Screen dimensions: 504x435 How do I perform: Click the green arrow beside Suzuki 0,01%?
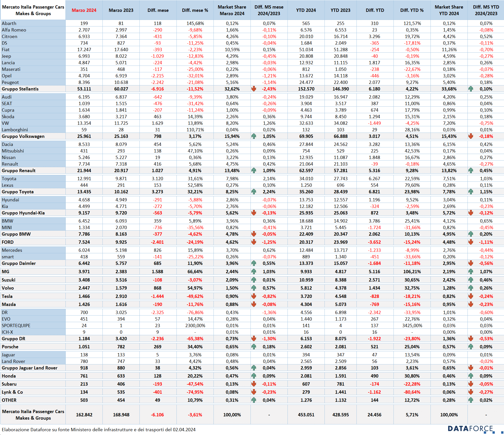pyautogui.click(x=254, y=280)
